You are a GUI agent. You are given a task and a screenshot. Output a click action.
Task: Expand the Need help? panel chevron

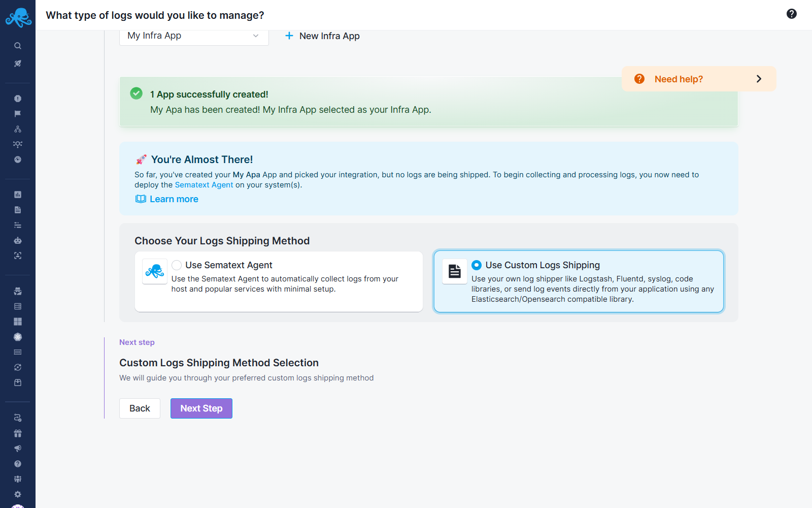point(759,79)
